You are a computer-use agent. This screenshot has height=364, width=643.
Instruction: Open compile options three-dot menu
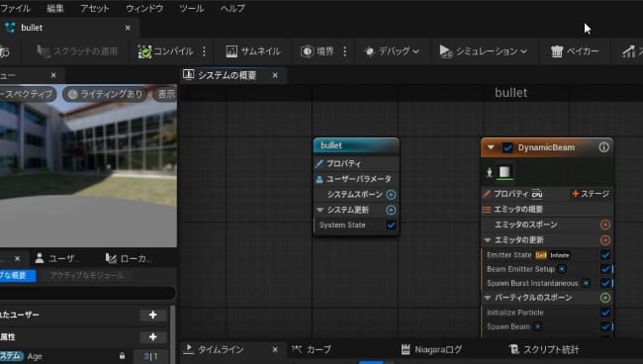[204, 51]
